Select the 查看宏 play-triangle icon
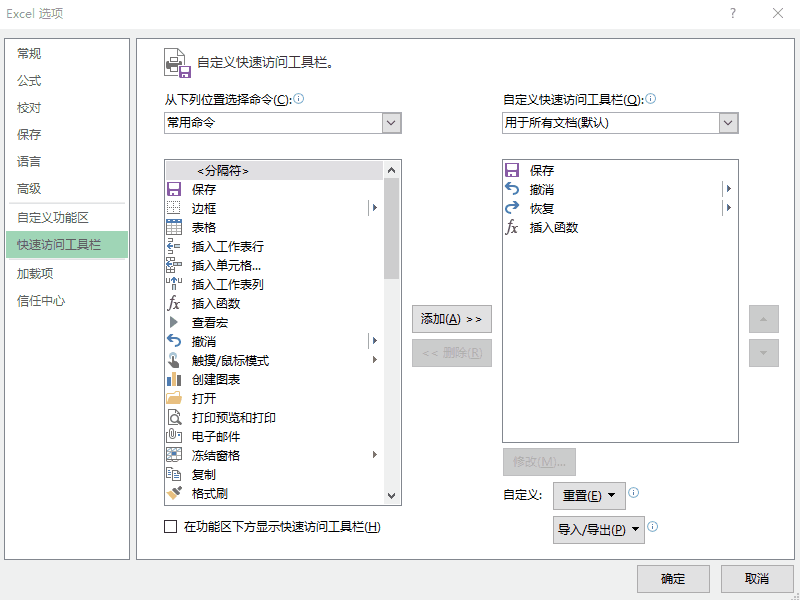 click(x=174, y=322)
